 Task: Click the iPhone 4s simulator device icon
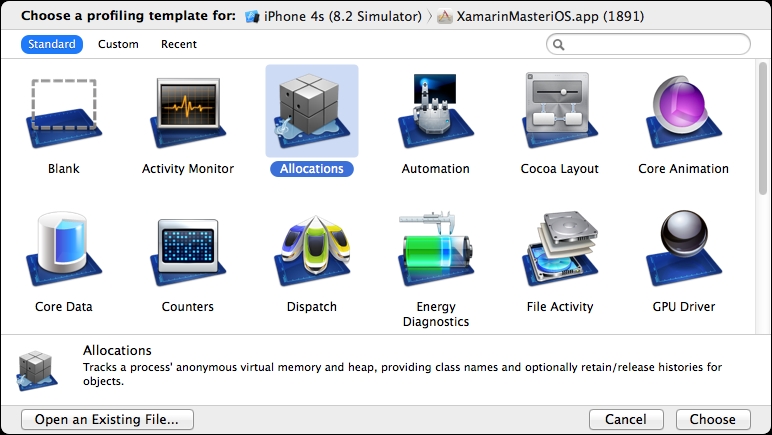pos(252,17)
